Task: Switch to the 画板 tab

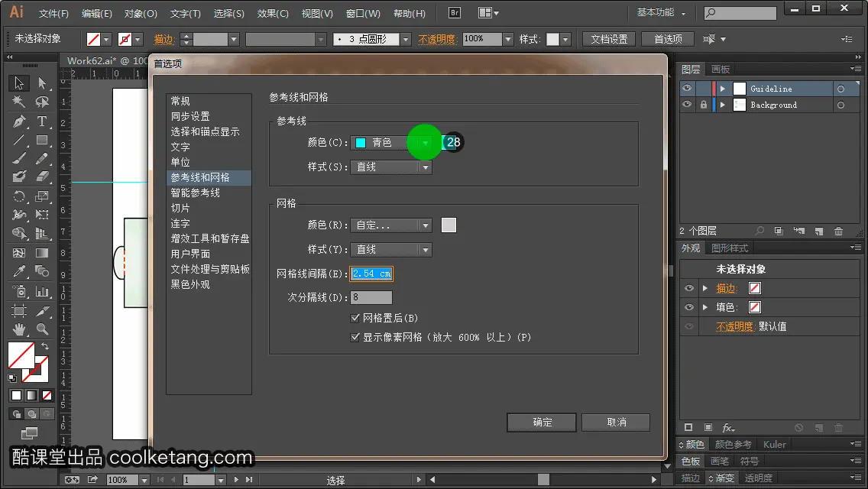Action: click(x=721, y=70)
